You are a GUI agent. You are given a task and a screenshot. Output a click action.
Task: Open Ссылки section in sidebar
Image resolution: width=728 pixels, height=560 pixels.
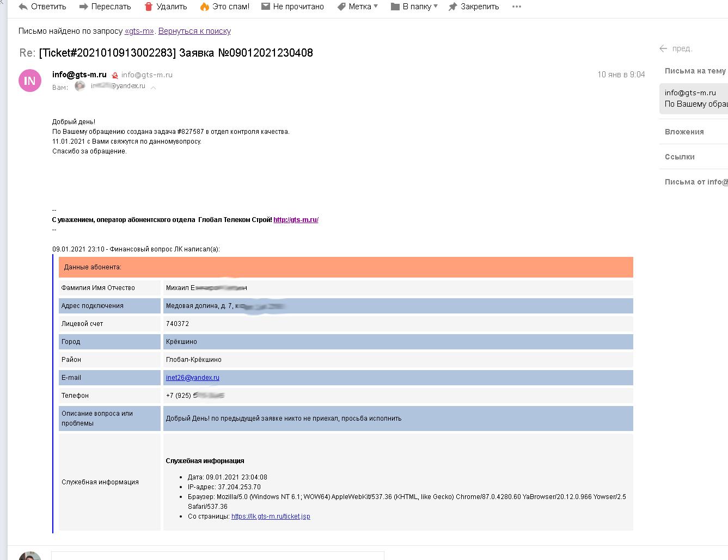click(x=680, y=157)
